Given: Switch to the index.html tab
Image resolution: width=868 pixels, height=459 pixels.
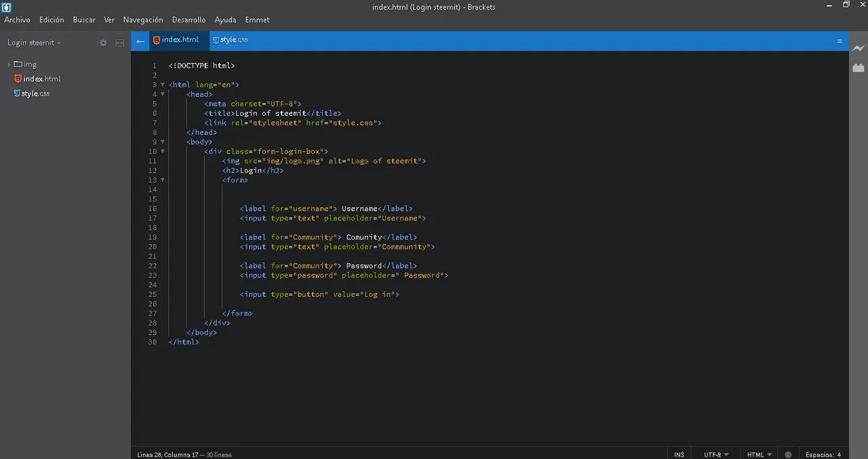Looking at the screenshot, I should [180, 40].
